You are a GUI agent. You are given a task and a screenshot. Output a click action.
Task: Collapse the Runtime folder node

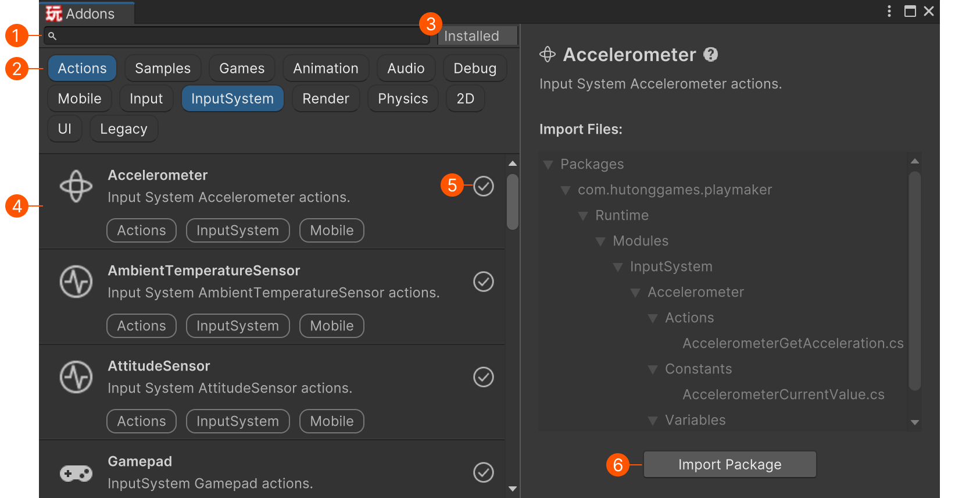(x=582, y=216)
